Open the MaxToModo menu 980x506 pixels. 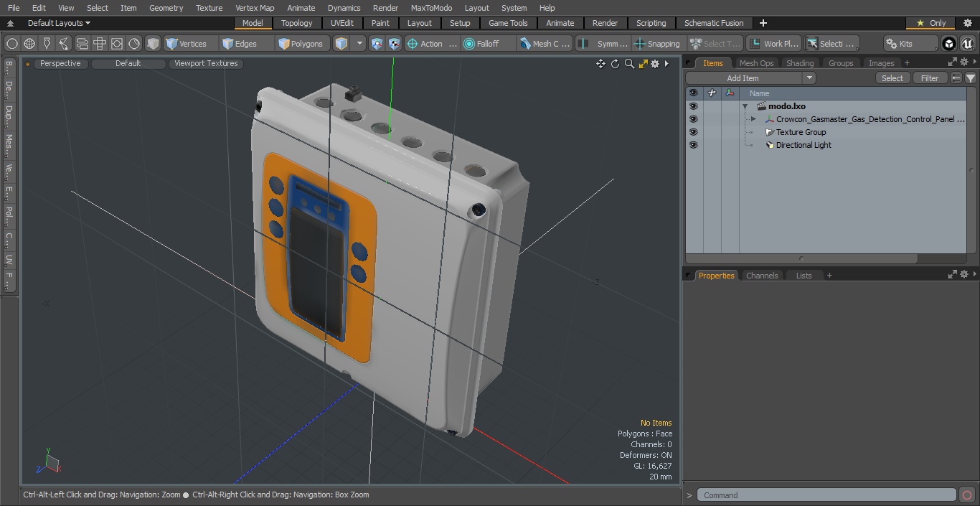point(431,8)
